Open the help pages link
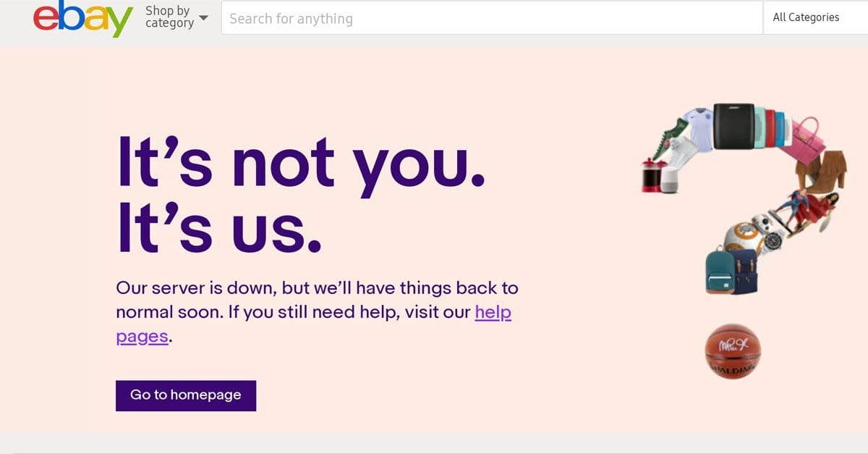868x454 pixels. point(493,312)
